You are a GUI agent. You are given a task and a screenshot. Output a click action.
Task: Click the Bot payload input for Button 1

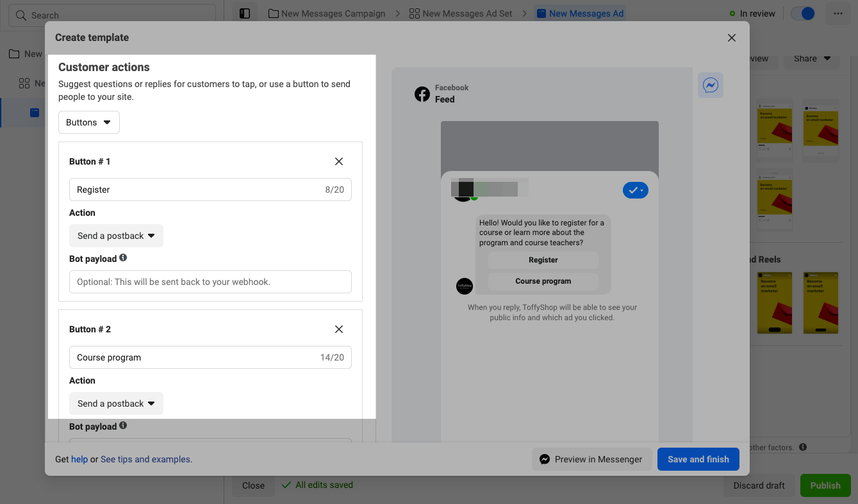210,282
